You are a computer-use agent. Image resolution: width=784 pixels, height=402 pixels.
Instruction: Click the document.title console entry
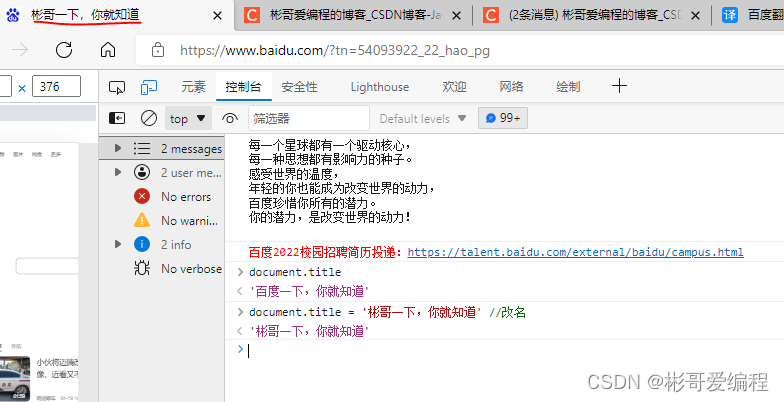point(295,272)
